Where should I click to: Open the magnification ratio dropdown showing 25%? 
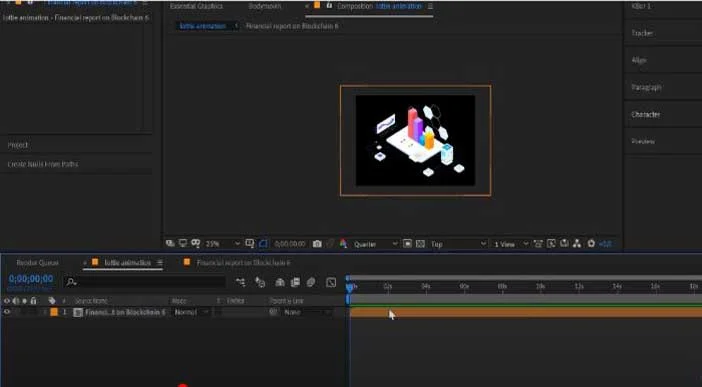pos(223,244)
